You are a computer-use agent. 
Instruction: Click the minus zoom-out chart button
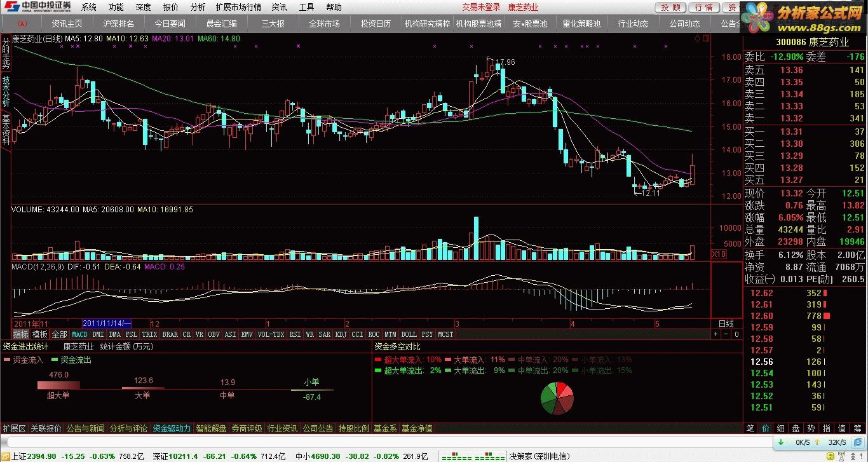click(x=726, y=334)
